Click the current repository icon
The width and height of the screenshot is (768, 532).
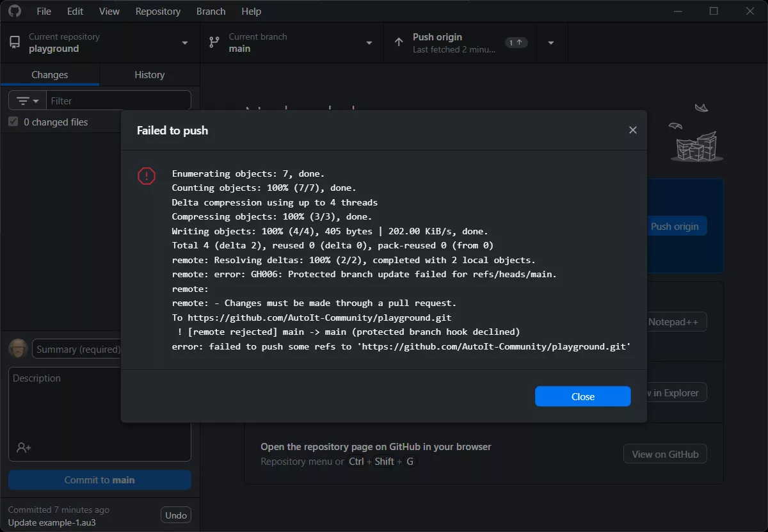tap(15, 42)
